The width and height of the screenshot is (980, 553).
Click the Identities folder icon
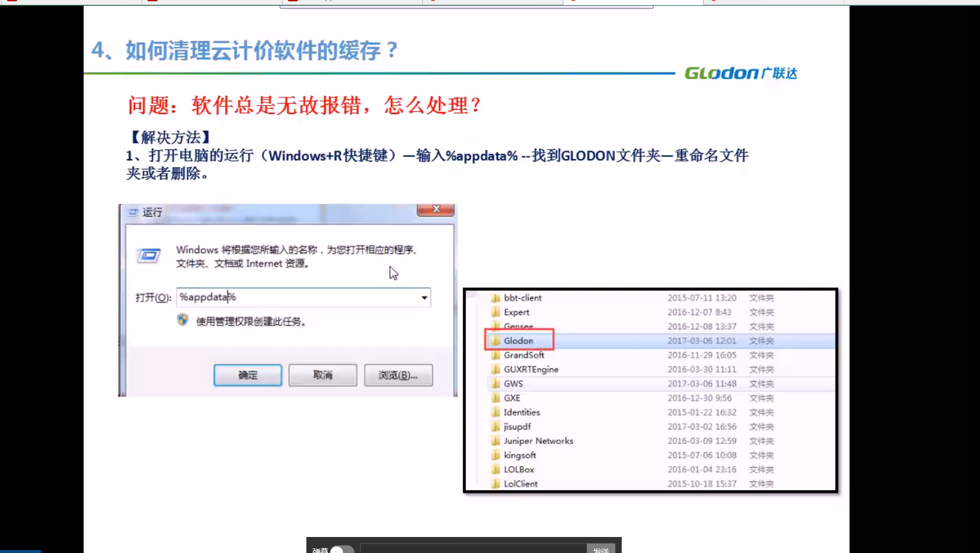pyautogui.click(x=495, y=412)
